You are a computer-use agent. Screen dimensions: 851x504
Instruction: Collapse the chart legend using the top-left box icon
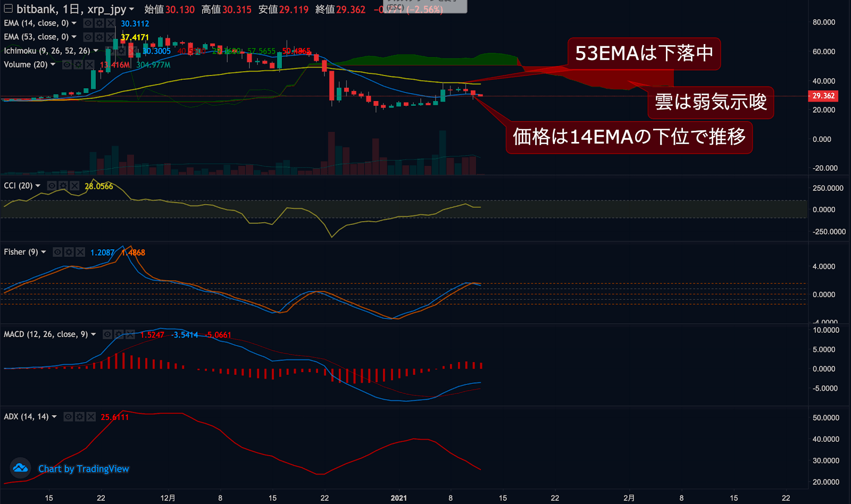pyautogui.click(x=8, y=9)
